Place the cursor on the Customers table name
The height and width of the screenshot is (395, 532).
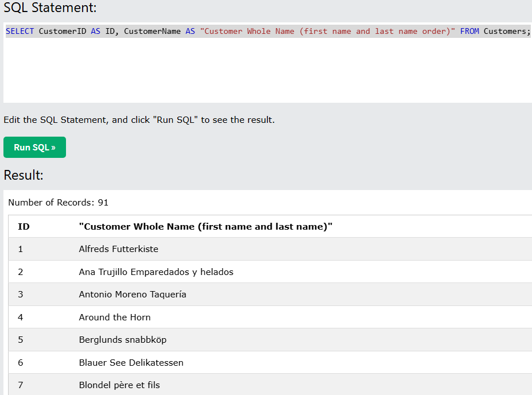point(506,31)
